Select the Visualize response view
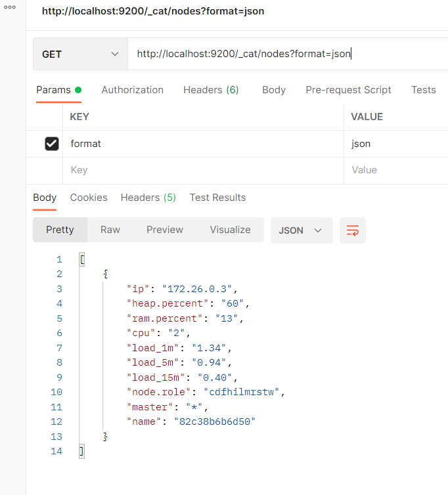Screen dimensions: 448x495 [x=230, y=230]
